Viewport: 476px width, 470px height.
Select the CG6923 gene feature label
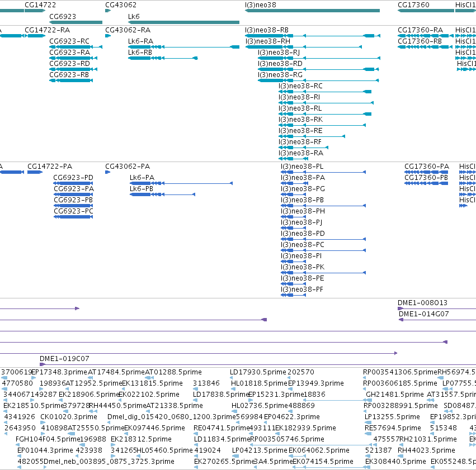63,16
